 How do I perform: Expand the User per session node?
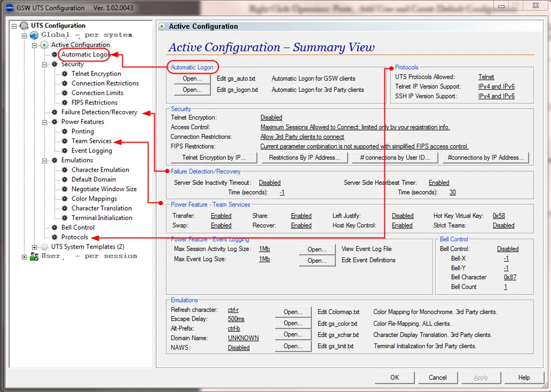(24, 257)
